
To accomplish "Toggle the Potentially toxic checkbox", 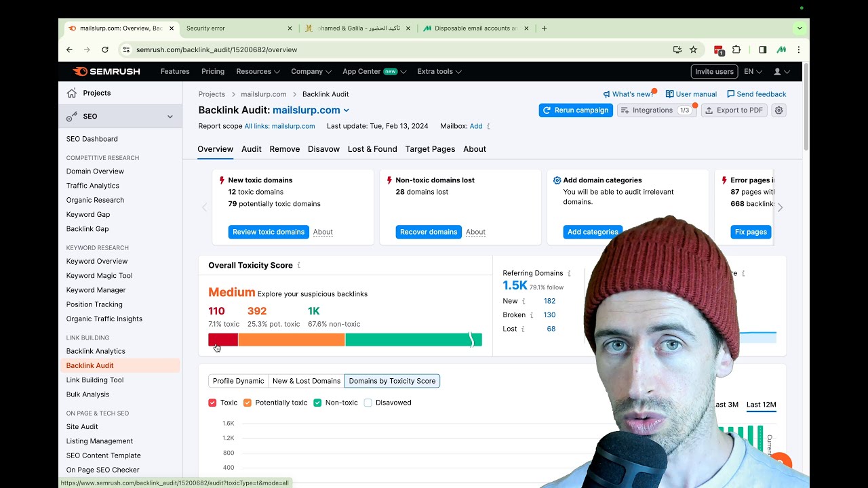I will coord(247,403).
